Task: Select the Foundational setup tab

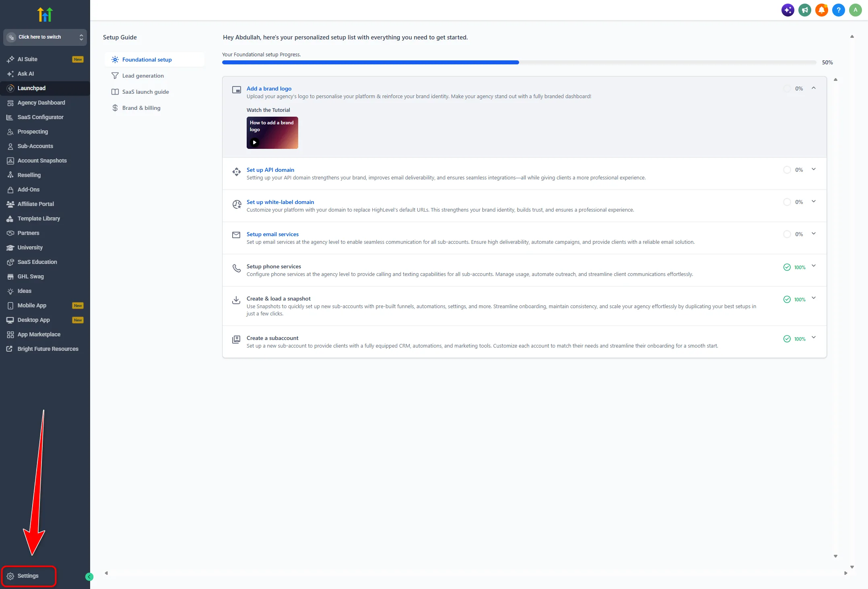Action: click(154, 60)
